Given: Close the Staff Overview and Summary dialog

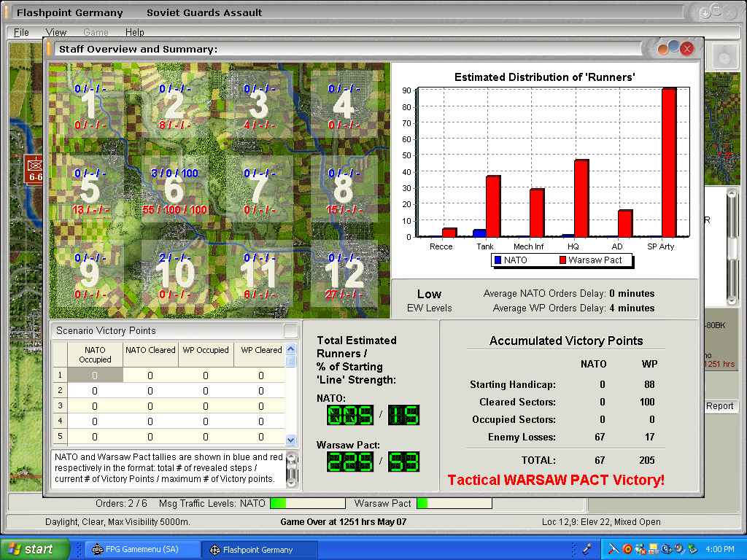Looking at the screenshot, I should point(686,49).
